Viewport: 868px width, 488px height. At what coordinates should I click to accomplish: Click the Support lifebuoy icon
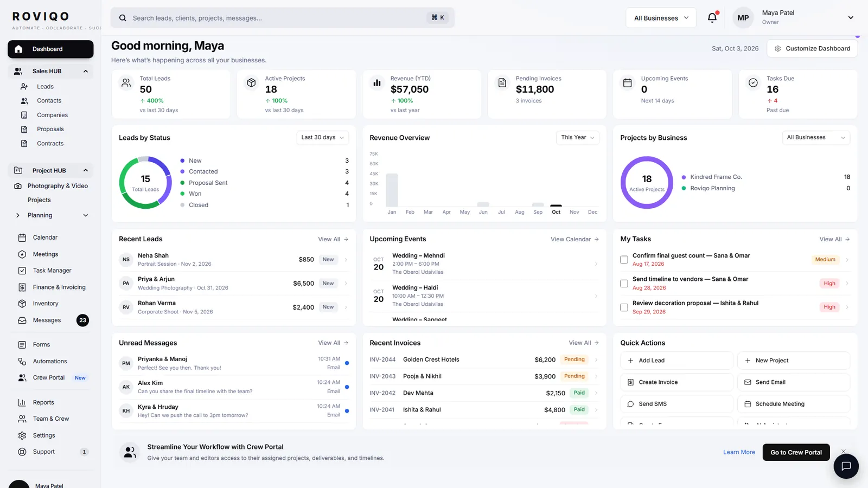click(x=22, y=452)
